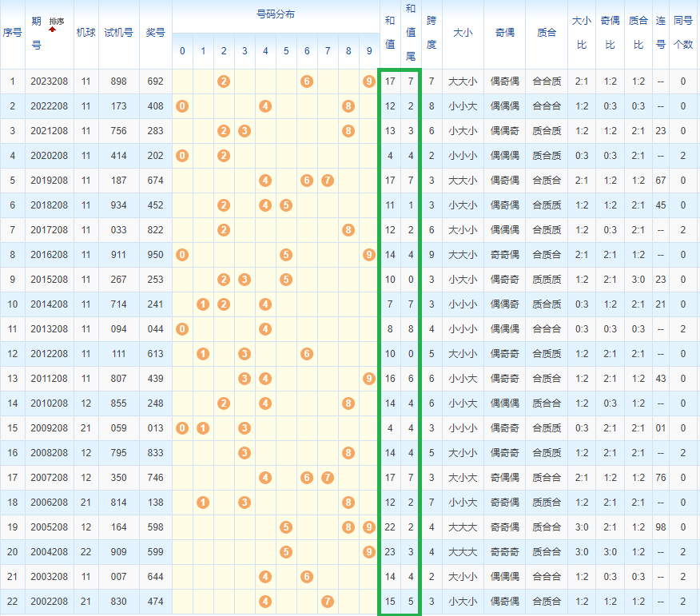Image resolution: width=700 pixels, height=616 pixels.
Task: Click orange ball 1 in row 2014208
Action: tap(203, 304)
